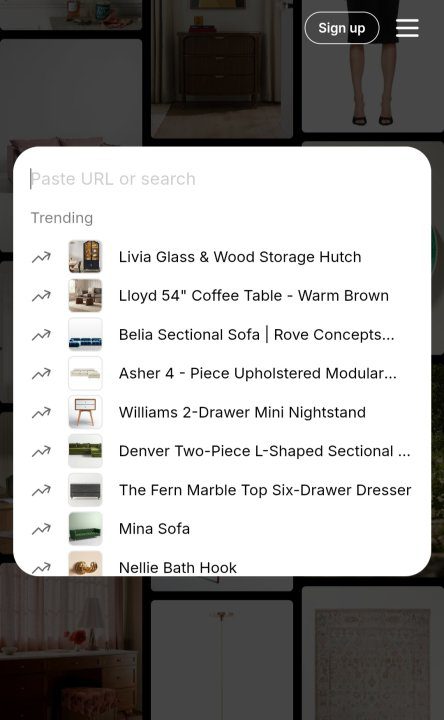Select Belia Sectional Sofa Rove Concepts result

(256, 335)
